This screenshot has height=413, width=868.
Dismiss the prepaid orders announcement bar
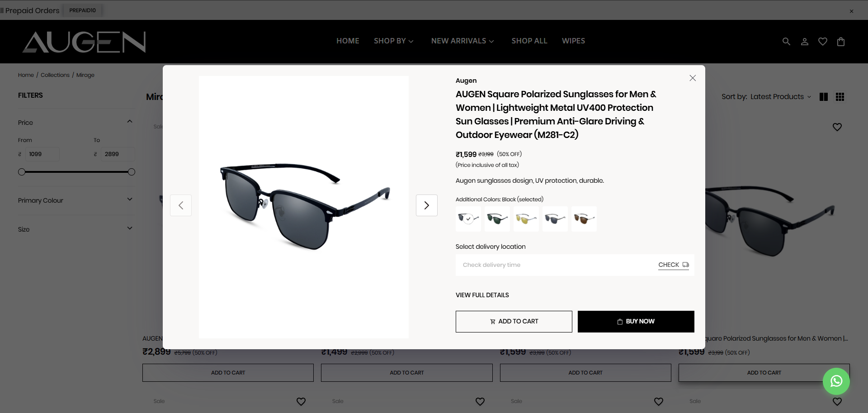851,11
